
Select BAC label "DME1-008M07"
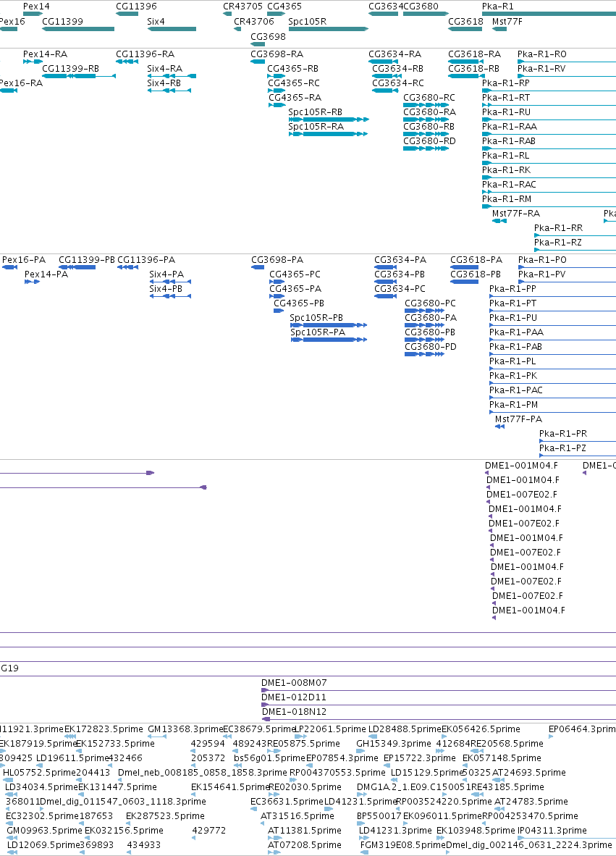(x=294, y=683)
